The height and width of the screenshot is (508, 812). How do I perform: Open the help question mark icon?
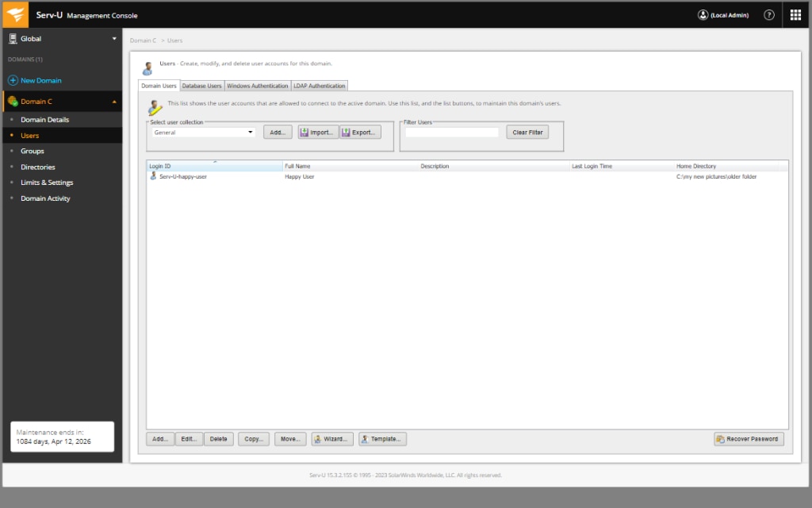click(768, 13)
